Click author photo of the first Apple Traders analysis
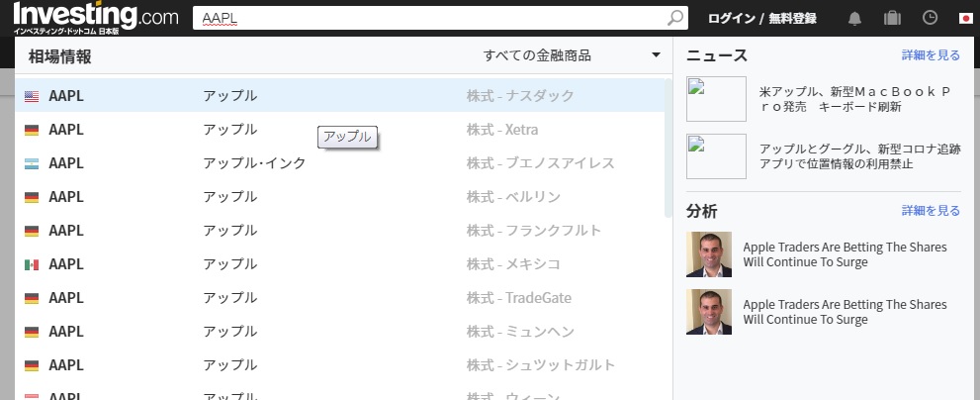Image resolution: width=980 pixels, height=400 pixels. coord(709,254)
